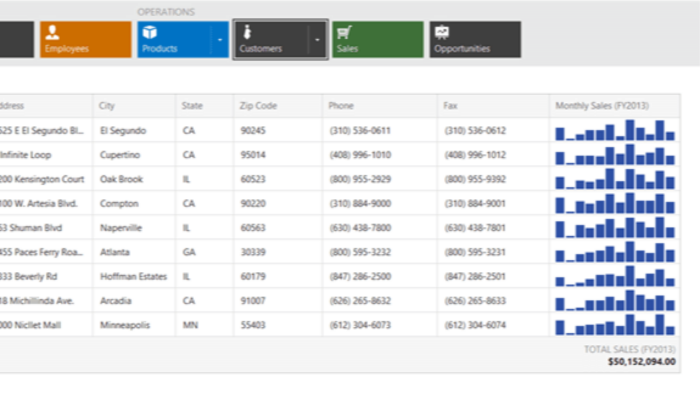
Task: Click zip code 90245
Action: tap(253, 130)
